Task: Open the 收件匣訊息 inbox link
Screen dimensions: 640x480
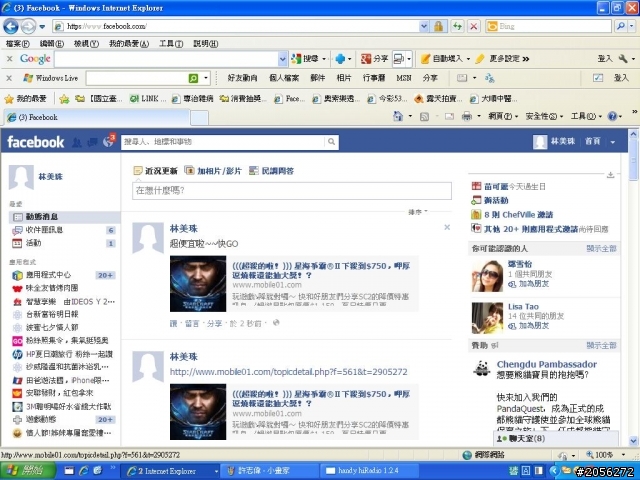Action: click(x=44, y=230)
